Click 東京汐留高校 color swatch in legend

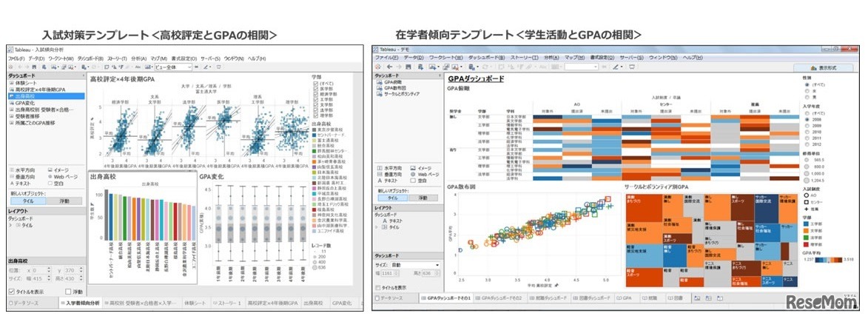tap(314, 130)
